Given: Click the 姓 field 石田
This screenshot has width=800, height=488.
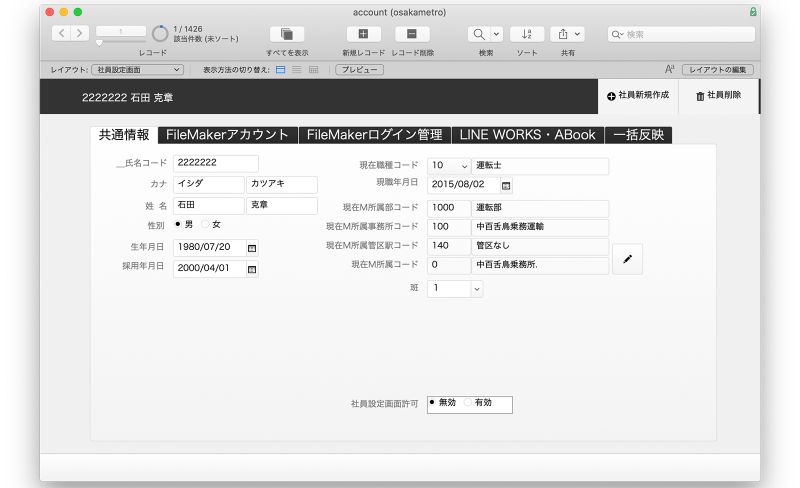Looking at the screenshot, I should tap(208, 205).
